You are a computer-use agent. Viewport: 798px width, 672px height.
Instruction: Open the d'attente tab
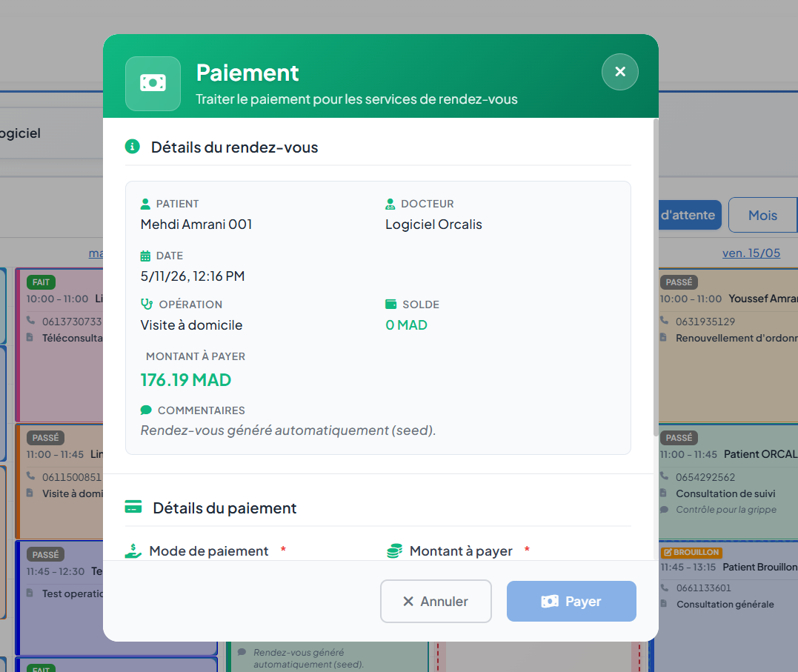(x=688, y=215)
